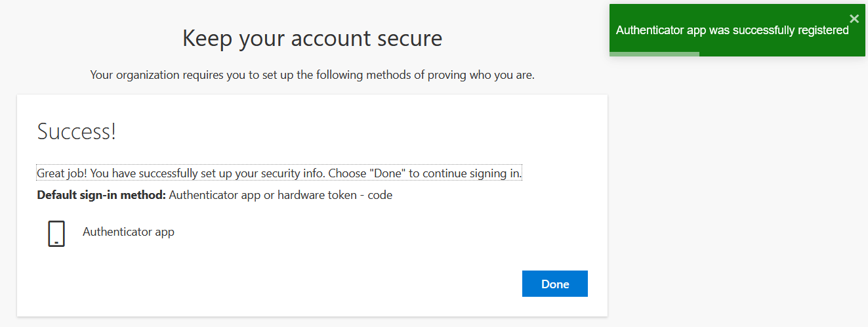Click the Done button to continue
The width and height of the screenshot is (868, 327).
tap(554, 284)
